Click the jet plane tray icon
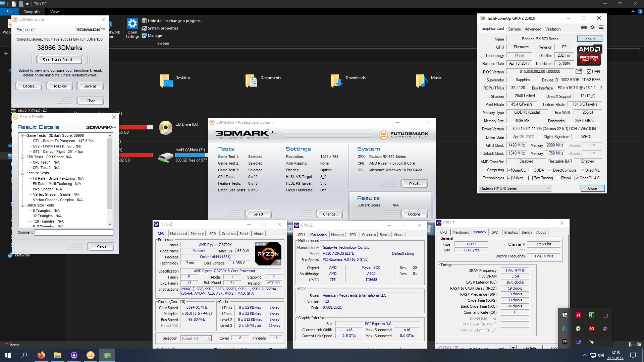The height and width of the screenshot is (362, 644). pos(592,342)
